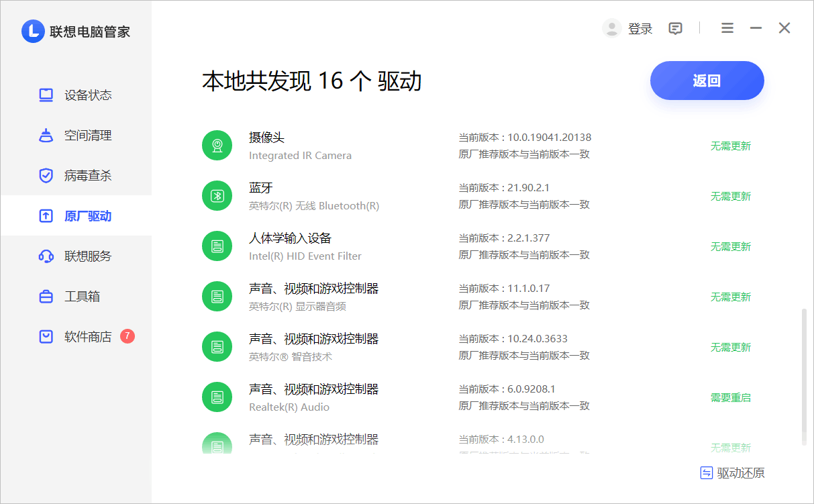Click Realtek(R) Audio subtitle
This screenshot has height=504, width=814.
(x=289, y=407)
